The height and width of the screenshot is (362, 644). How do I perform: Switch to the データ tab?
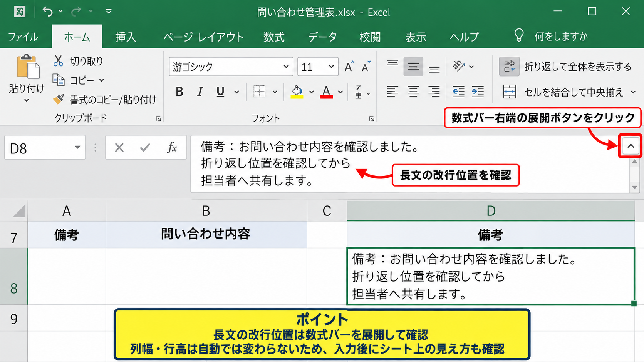tap(322, 37)
